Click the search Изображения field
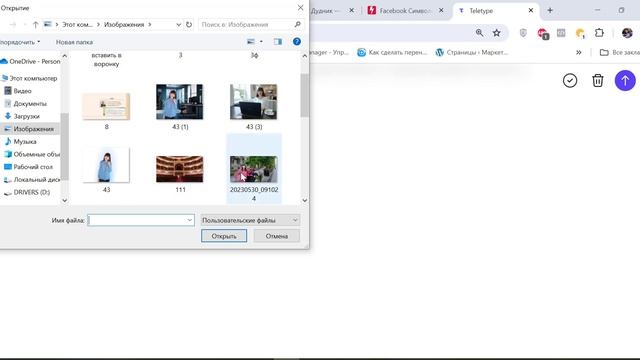The width and height of the screenshot is (640, 360). pyautogui.click(x=251, y=24)
